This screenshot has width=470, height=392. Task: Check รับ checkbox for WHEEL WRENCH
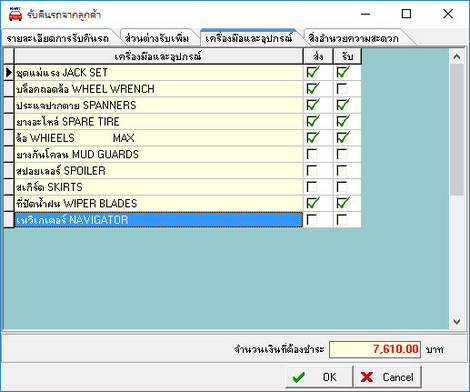[x=342, y=89]
